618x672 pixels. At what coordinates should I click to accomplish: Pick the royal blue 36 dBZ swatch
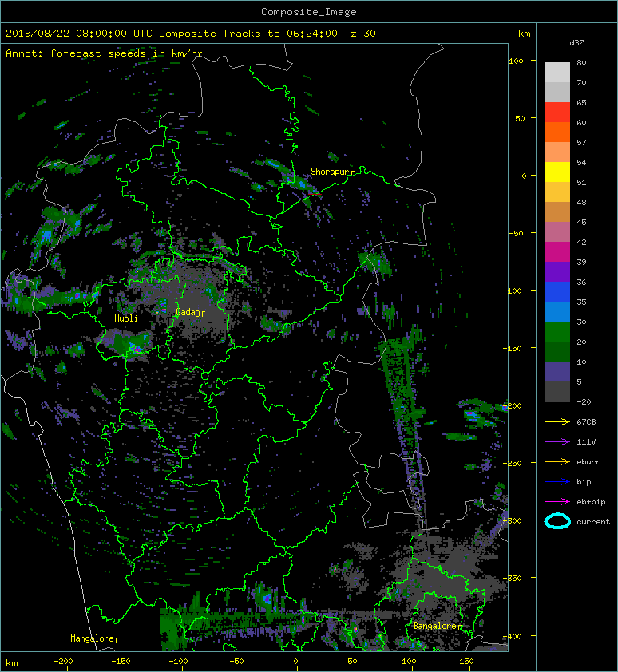point(557,291)
